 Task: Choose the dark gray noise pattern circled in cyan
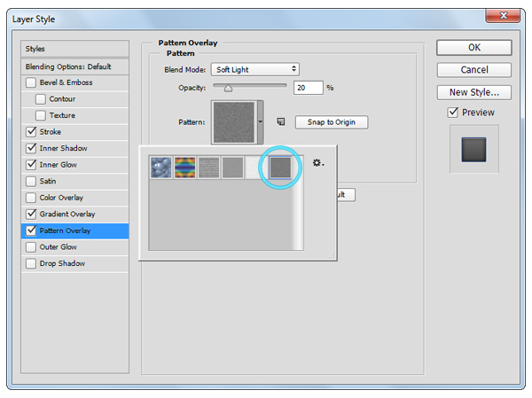coord(280,167)
